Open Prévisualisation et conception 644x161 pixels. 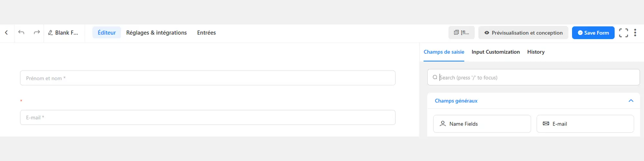point(523,33)
